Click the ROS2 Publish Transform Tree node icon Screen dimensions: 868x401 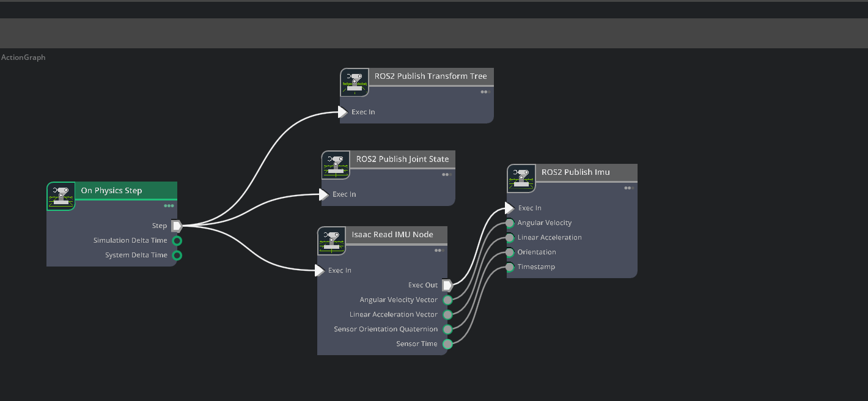pos(355,83)
